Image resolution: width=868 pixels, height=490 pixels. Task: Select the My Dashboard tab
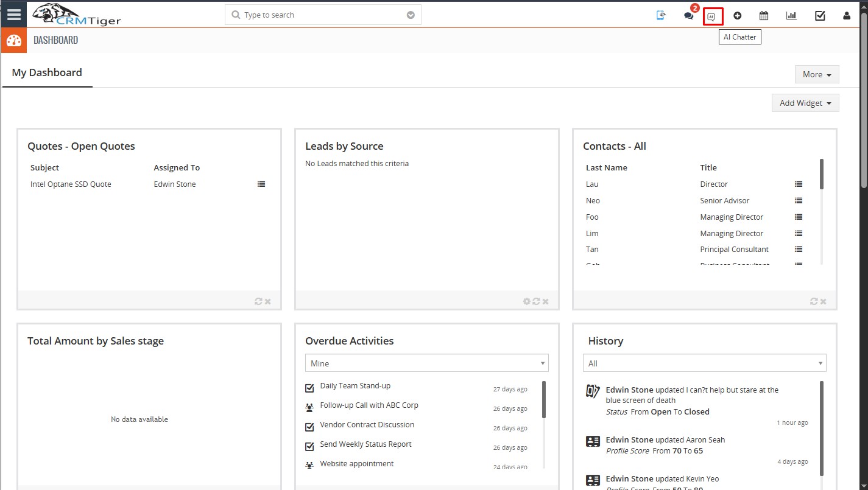coord(47,72)
